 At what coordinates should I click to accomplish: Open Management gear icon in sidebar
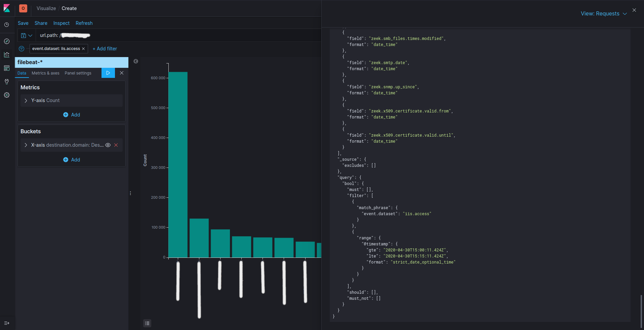pos(7,95)
